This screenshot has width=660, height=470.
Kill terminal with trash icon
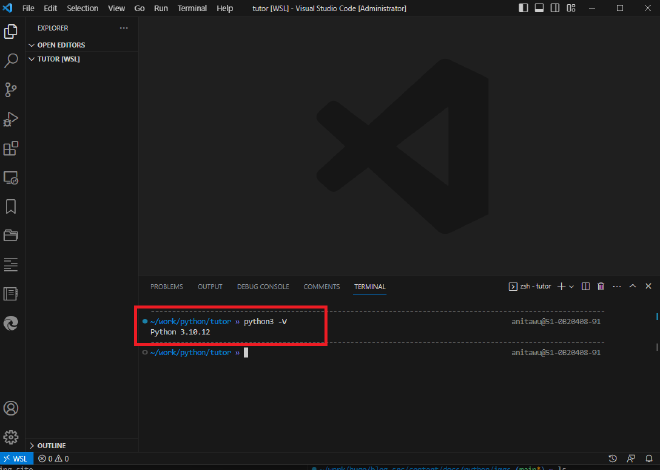(x=601, y=287)
